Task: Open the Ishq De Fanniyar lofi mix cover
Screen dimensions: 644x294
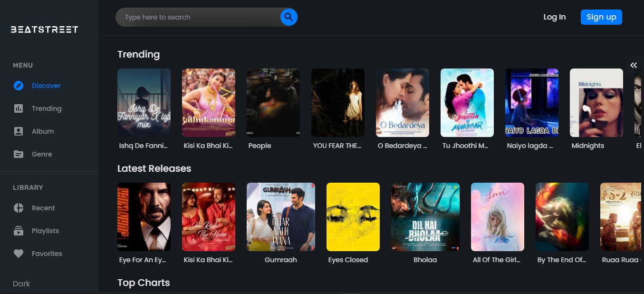Action: [x=144, y=103]
